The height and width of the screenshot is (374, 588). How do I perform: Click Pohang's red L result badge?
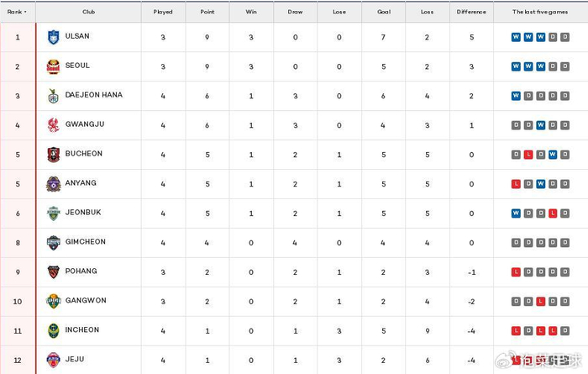click(x=515, y=271)
